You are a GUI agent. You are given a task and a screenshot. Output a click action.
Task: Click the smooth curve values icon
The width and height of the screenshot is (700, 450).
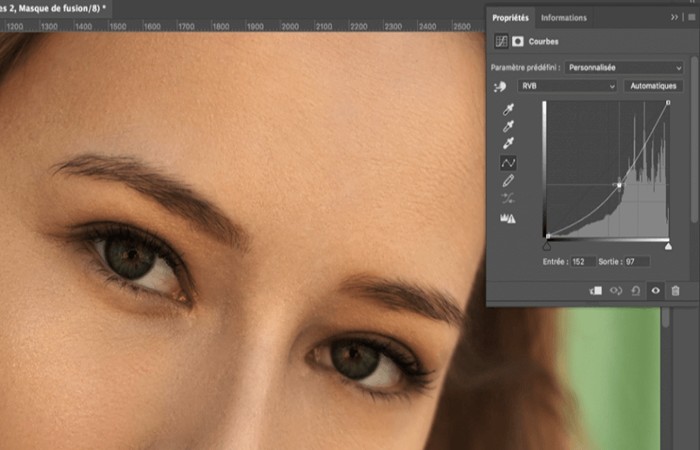508,199
